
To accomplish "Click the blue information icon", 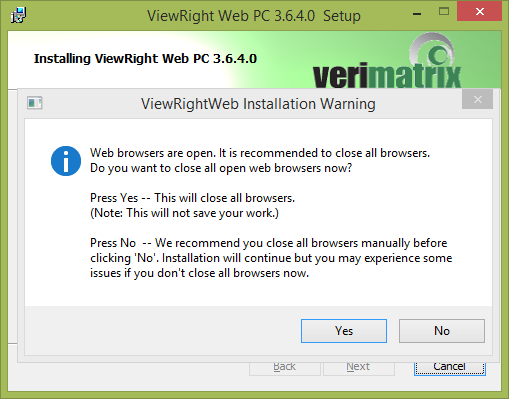I will 66,161.
